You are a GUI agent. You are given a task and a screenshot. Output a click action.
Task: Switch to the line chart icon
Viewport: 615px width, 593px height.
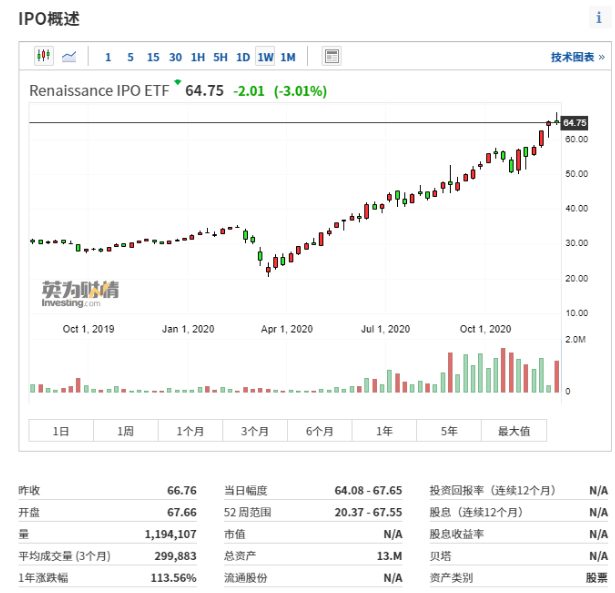pos(69,56)
